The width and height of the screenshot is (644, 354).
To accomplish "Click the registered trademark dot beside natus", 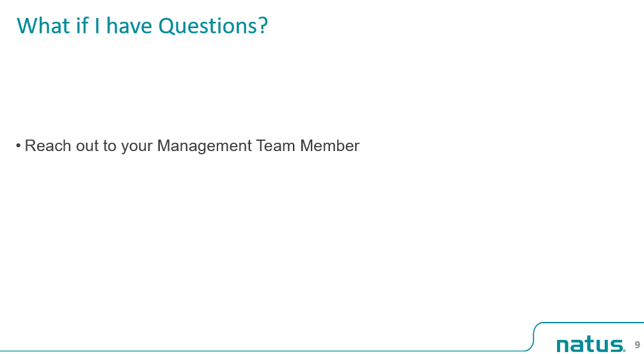I will pyautogui.click(x=624, y=351).
